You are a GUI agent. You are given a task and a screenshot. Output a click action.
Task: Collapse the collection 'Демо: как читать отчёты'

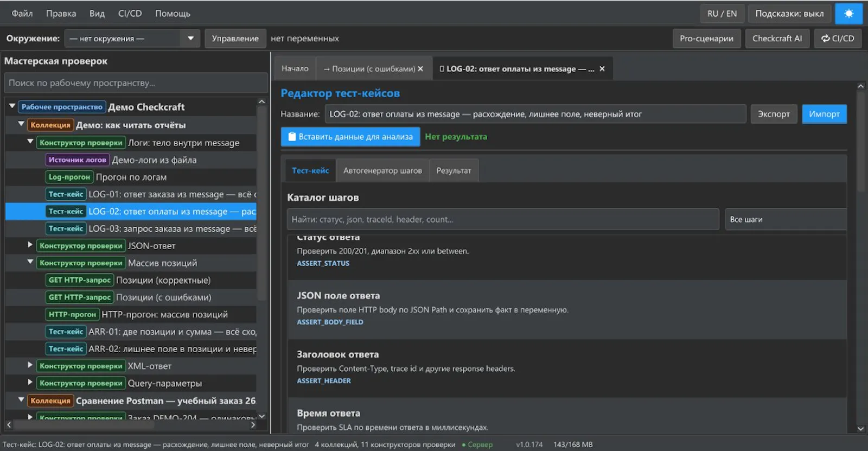click(21, 124)
